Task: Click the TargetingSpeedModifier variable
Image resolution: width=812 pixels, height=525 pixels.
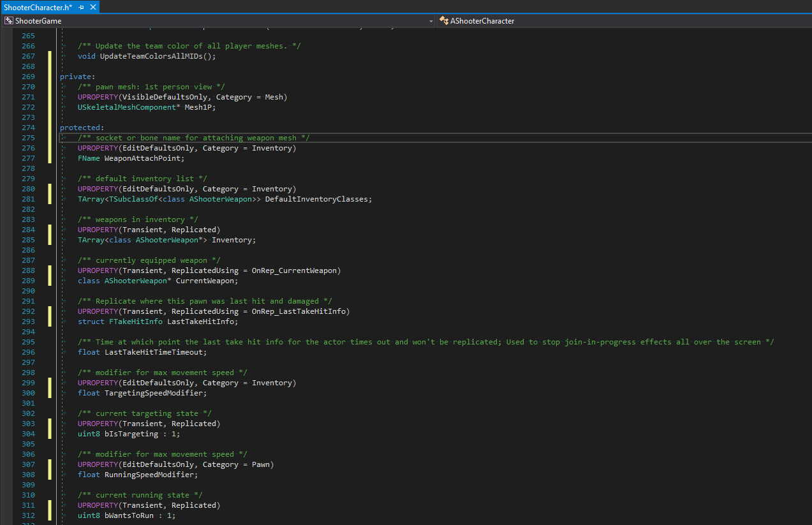Action: (x=153, y=393)
